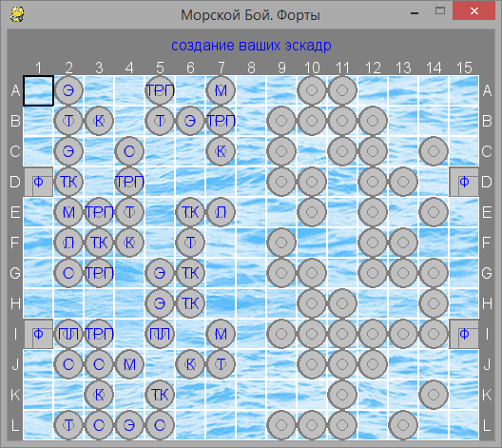This screenshot has height=448, width=502.
Task: Click the С piece at C4
Action: click(129, 151)
